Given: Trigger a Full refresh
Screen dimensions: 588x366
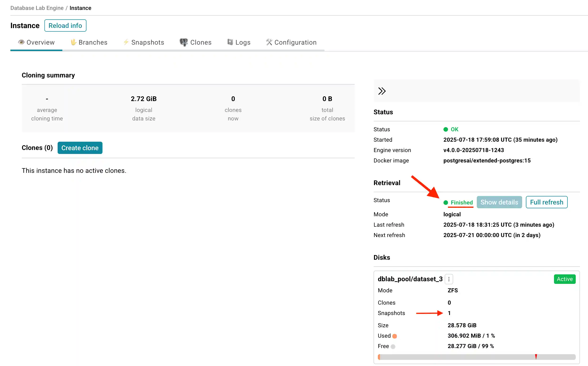Looking at the screenshot, I should click(x=546, y=202).
